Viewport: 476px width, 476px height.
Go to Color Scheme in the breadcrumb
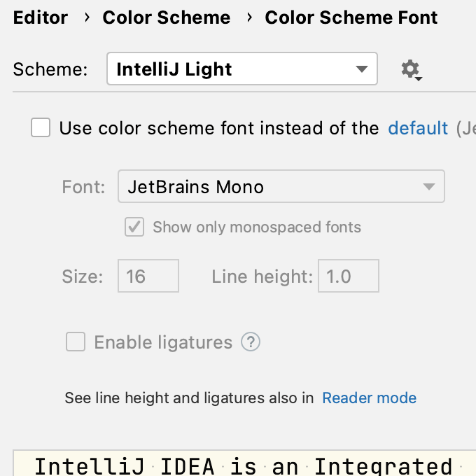pos(167,17)
